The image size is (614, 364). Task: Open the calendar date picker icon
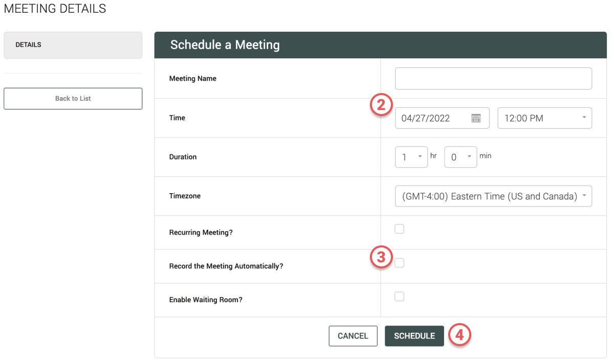(x=476, y=118)
